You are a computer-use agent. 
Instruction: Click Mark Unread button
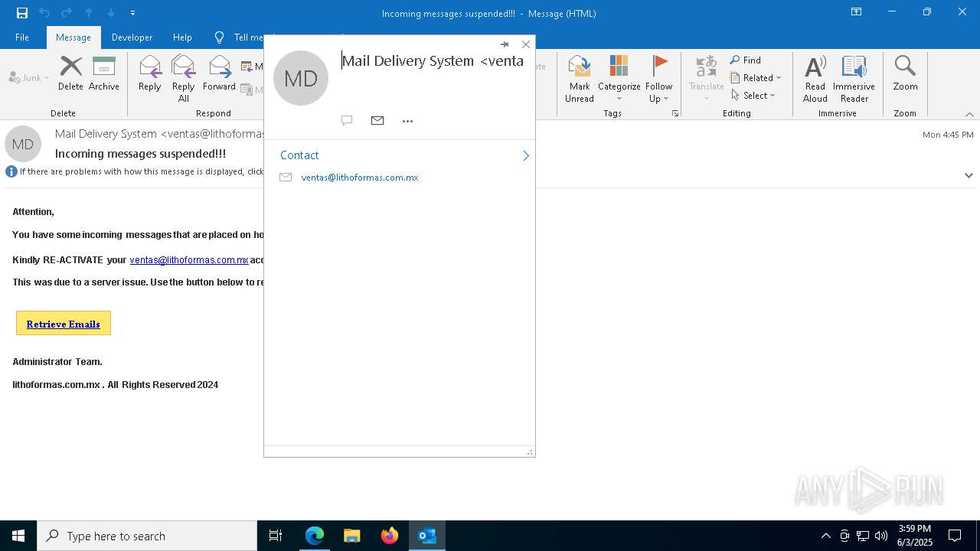tap(580, 78)
